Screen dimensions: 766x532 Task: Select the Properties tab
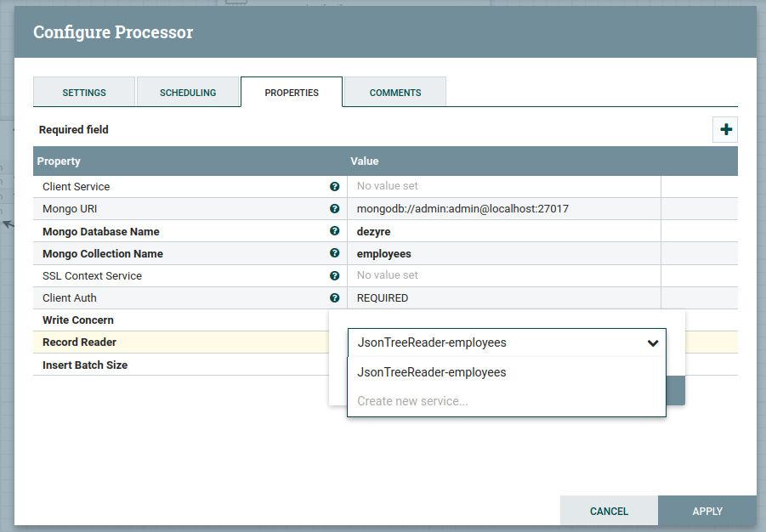[292, 93]
